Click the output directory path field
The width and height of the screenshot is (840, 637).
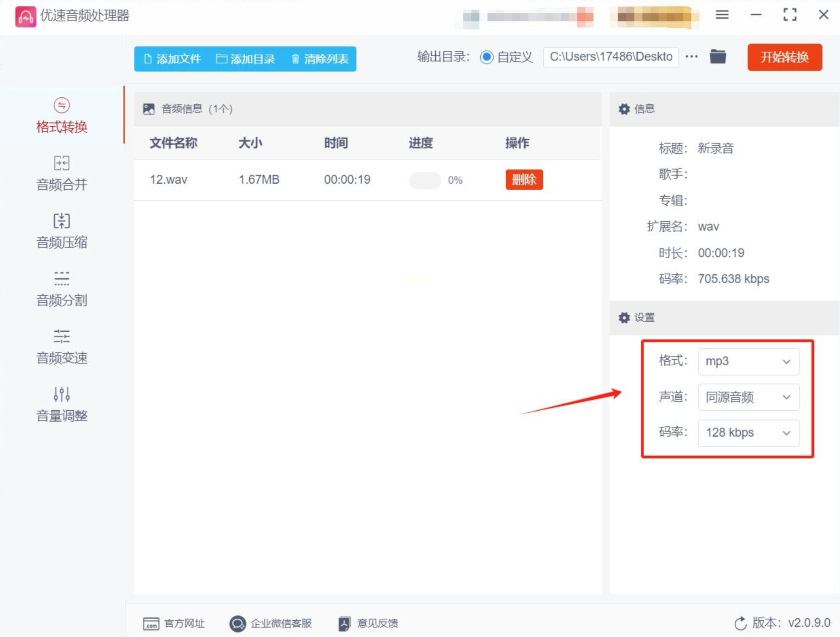coord(610,57)
